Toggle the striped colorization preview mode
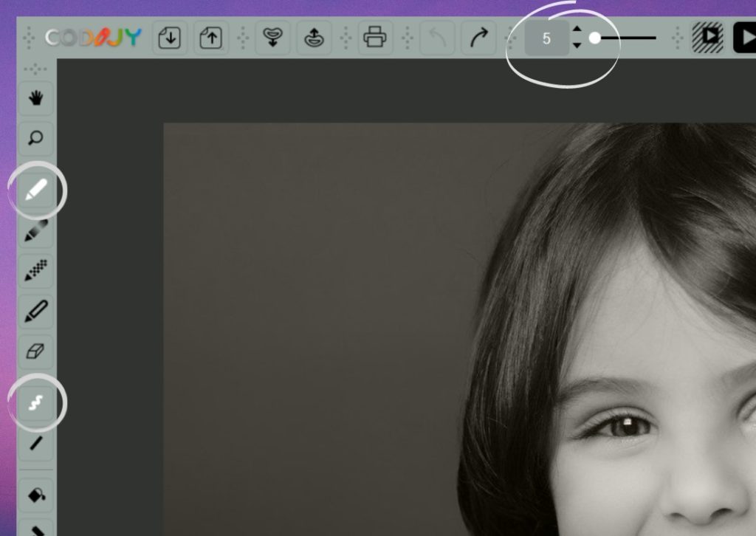 tap(707, 37)
